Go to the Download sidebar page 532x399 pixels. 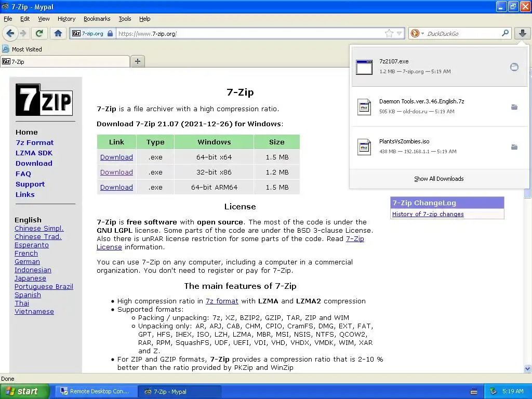click(x=34, y=163)
